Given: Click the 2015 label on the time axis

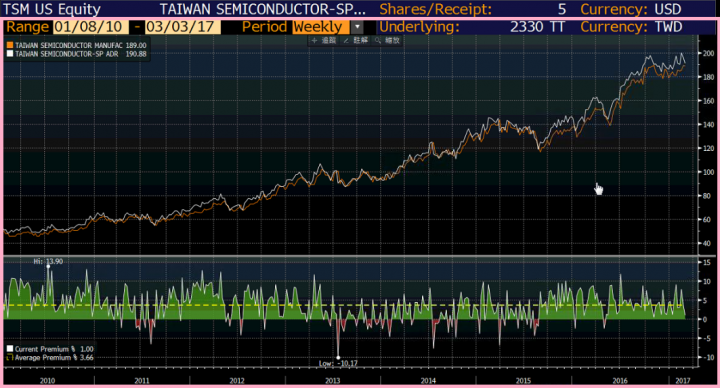Looking at the screenshot, I should point(523,381).
